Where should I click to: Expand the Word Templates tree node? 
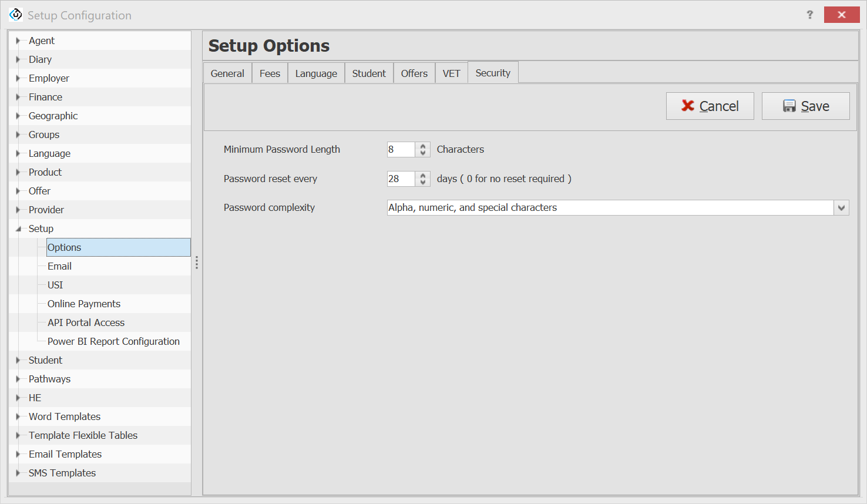click(18, 416)
